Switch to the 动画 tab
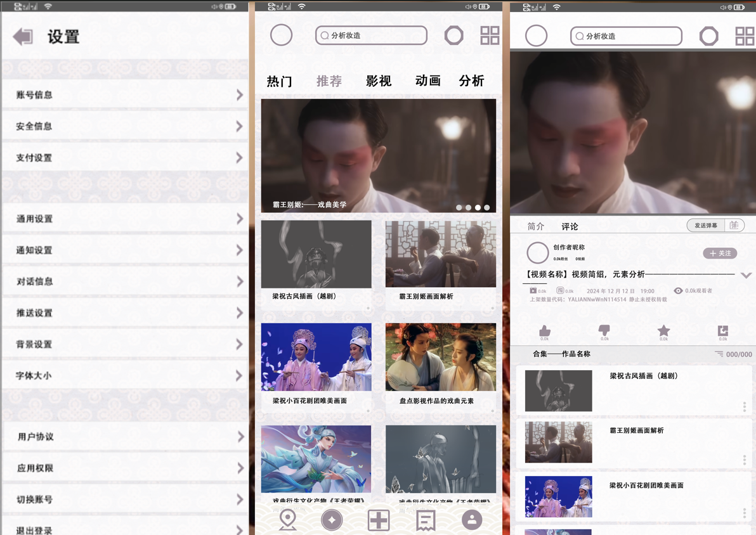The width and height of the screenshot is (756, 535). pos(427,81)
